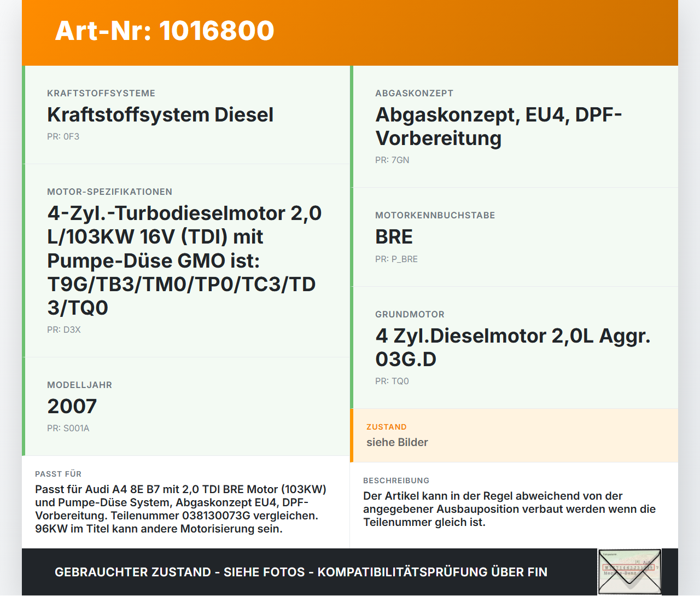Click the orange 'ZUSTAND' label
Viewport: 700px width, 596px height.
tap(386, 427)
